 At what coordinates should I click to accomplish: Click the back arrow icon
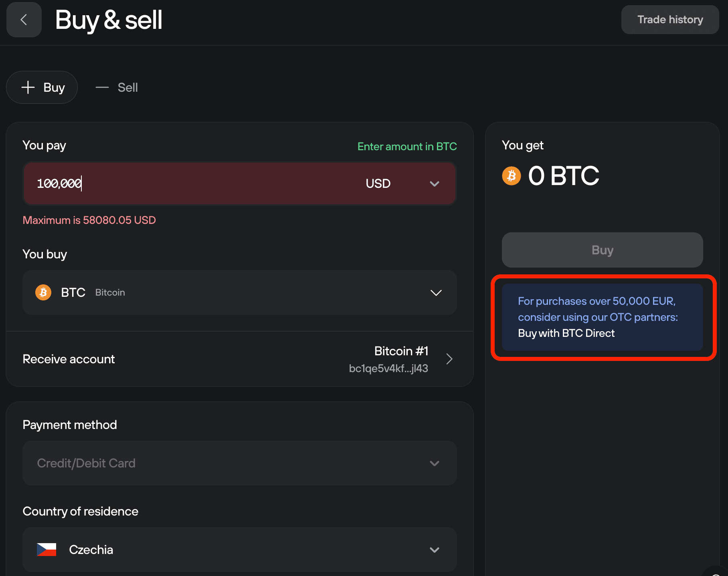(x=24, y=20)
